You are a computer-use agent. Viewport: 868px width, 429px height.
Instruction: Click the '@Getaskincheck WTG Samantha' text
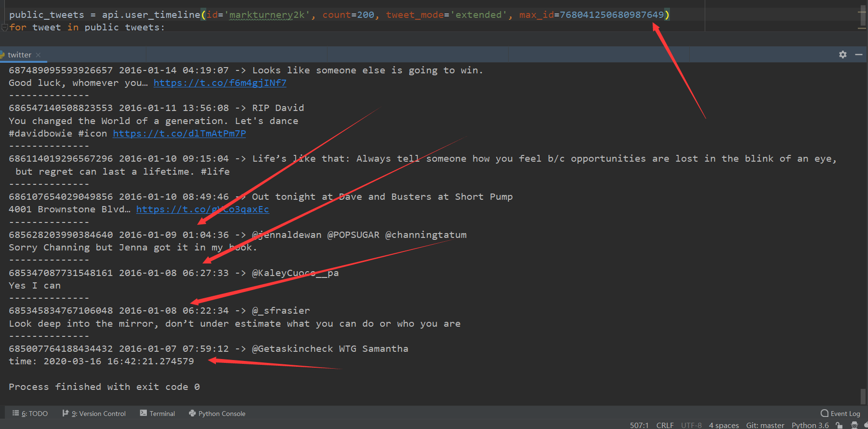click(330, 349)
